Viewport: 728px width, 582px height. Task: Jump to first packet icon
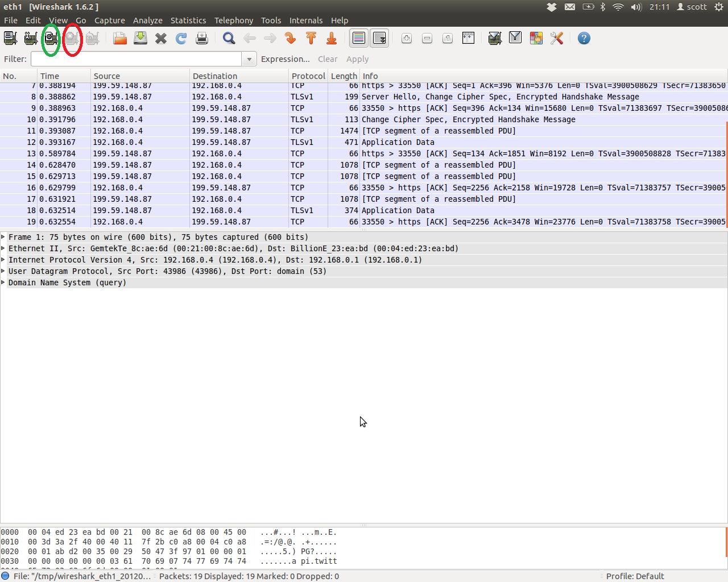[311, 38]
